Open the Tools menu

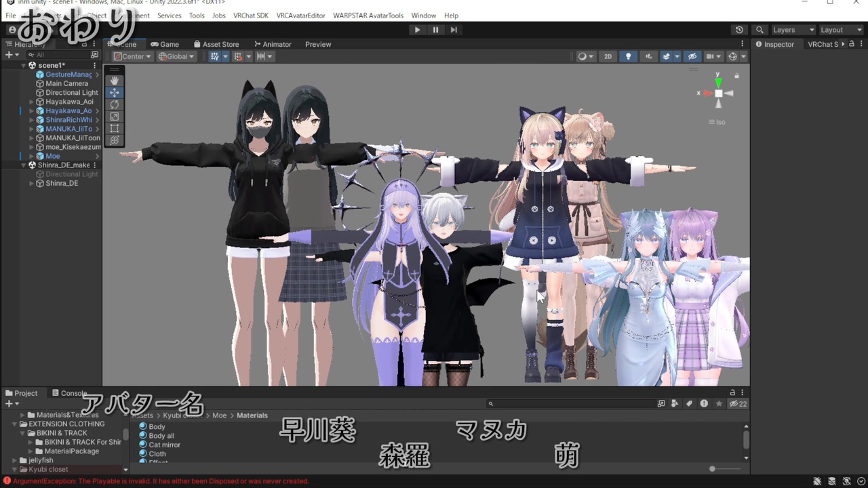point(197,16)
